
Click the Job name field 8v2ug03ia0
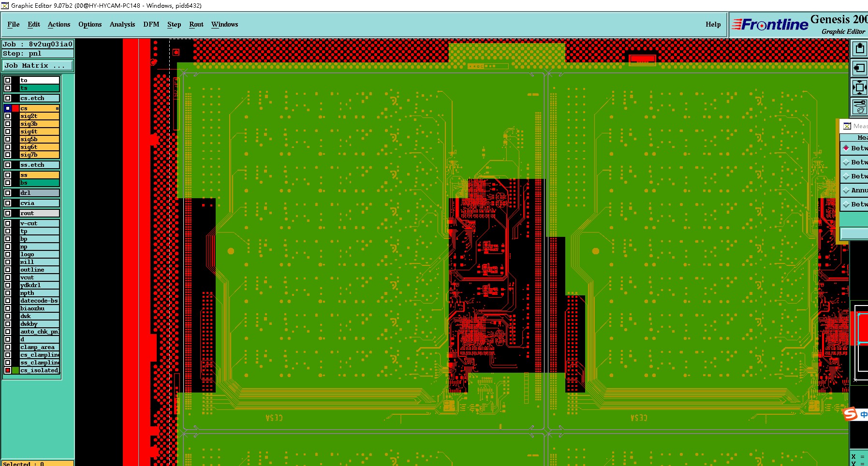(x=38, y=44)
